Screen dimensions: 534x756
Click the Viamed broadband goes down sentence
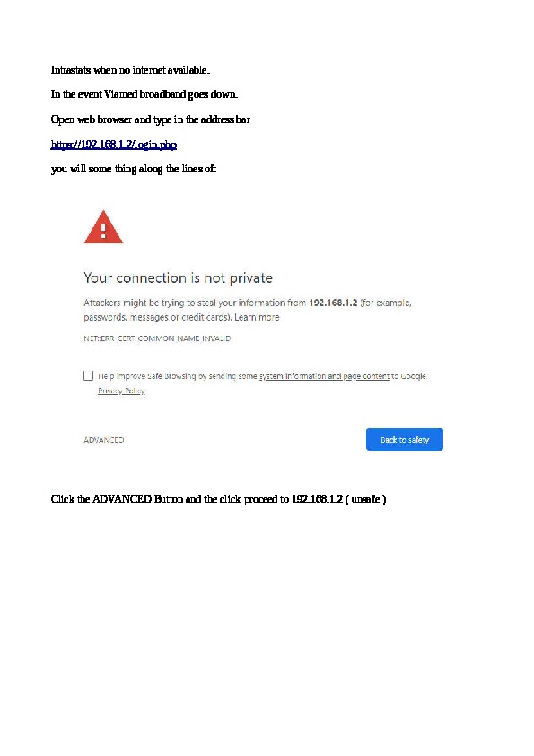point(144,94)
